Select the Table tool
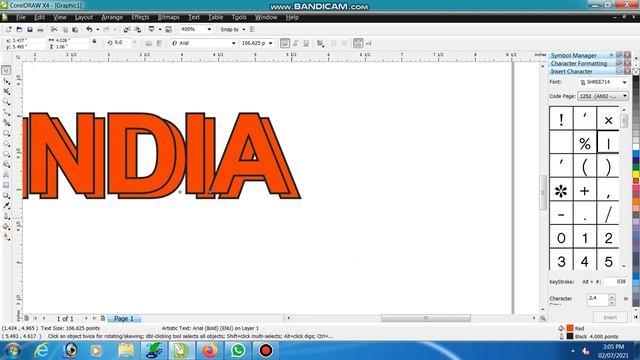 point(6,185)
